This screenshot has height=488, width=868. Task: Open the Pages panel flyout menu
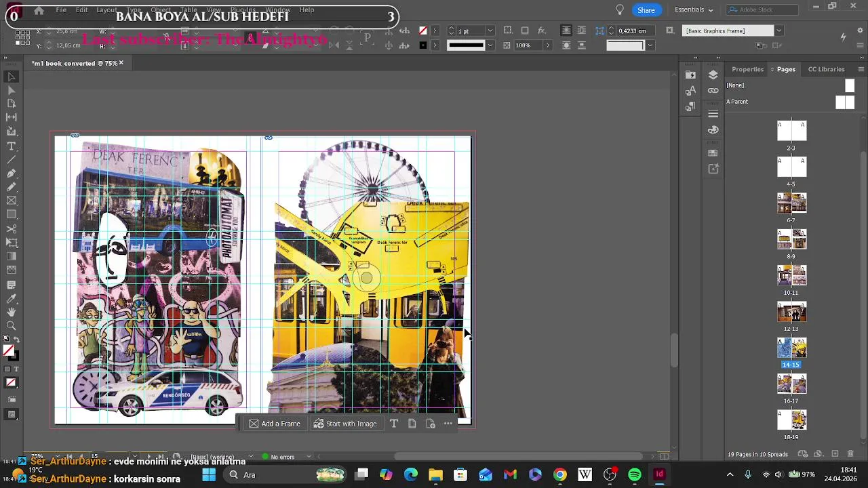[861, 69]
